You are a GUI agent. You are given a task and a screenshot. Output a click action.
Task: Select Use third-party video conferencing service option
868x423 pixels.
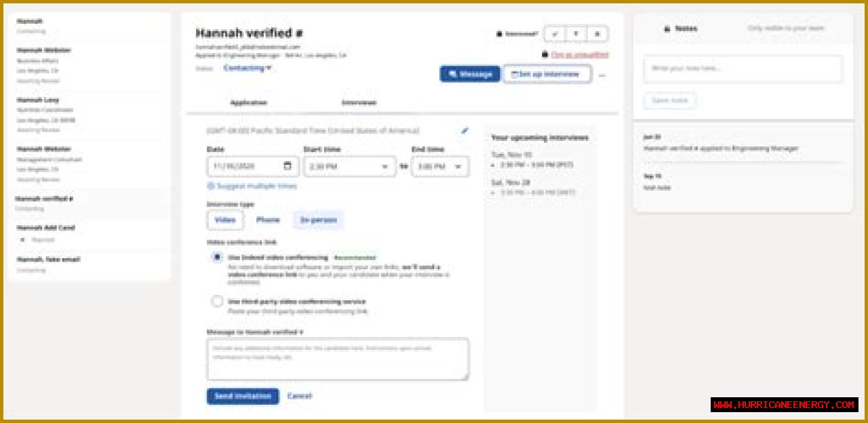[217, 302]
